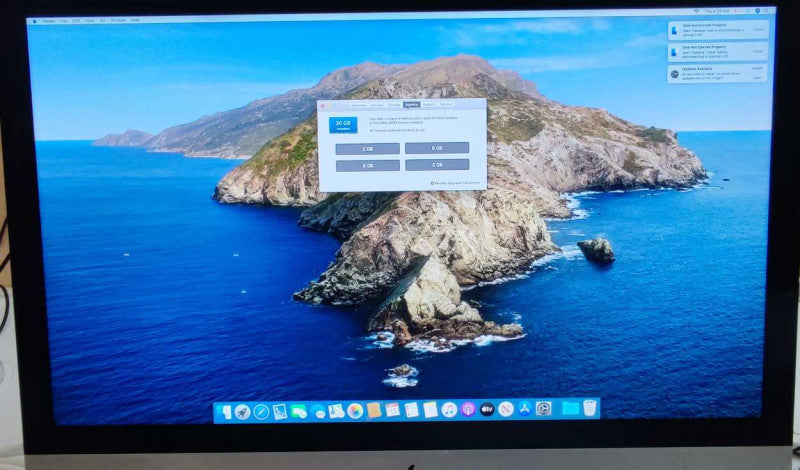This screenshot has height=470, width=800.
Task: Open Maps icon in Dock
Action: 336,411
